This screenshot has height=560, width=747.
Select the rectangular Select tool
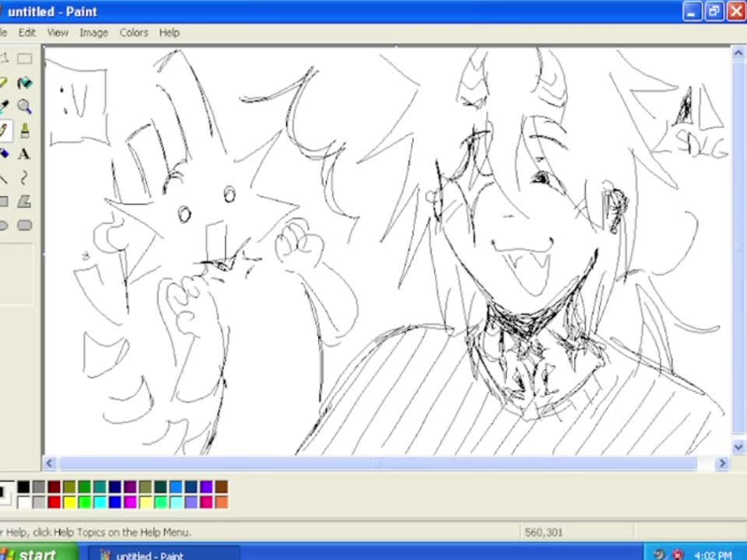(25, 58)
